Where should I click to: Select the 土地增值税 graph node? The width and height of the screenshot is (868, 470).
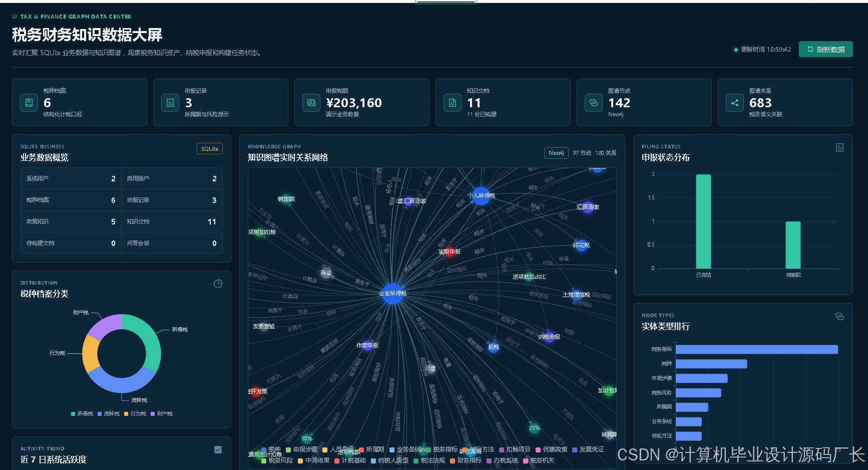[577, 295]
